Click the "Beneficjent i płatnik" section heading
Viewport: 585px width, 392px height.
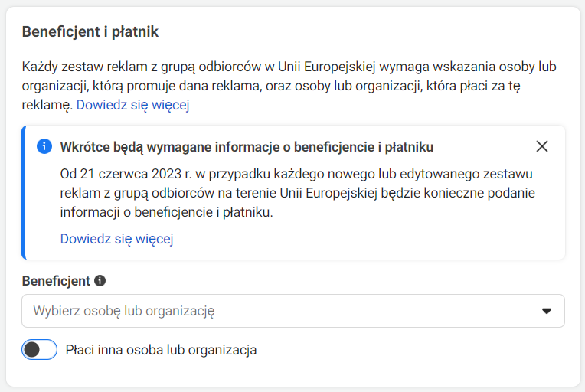click(90, 31)
